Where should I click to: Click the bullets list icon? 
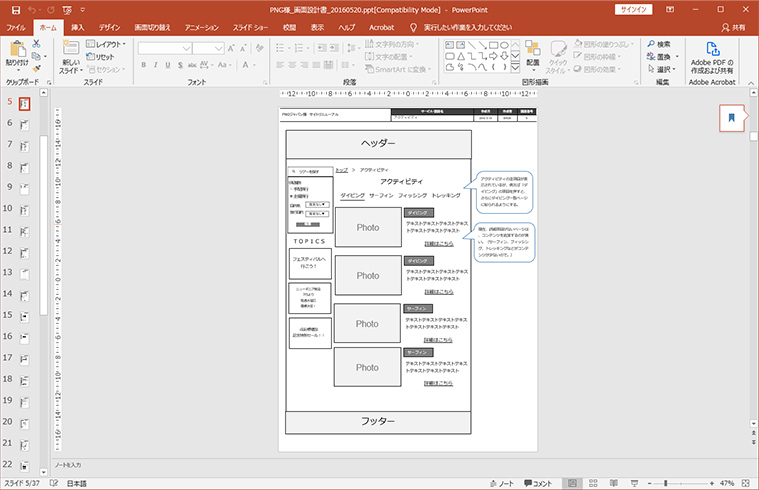pyautogui.click(x=280, y=48)
